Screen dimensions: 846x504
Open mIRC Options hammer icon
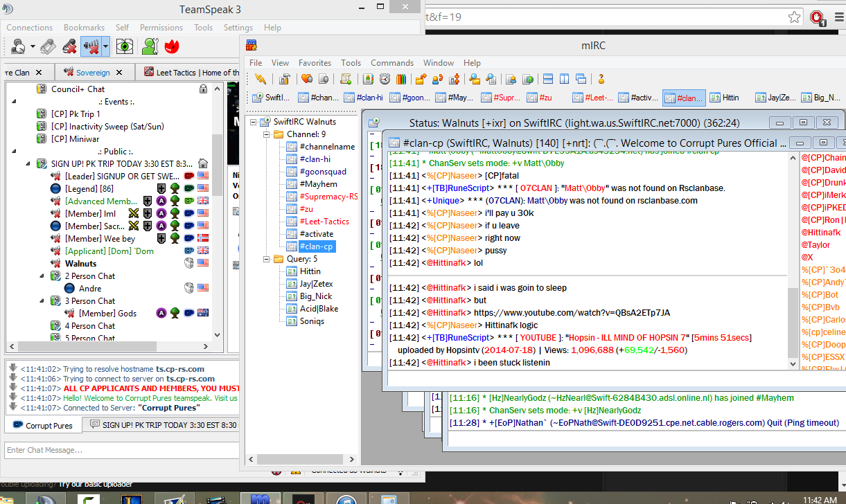[285, 79]
